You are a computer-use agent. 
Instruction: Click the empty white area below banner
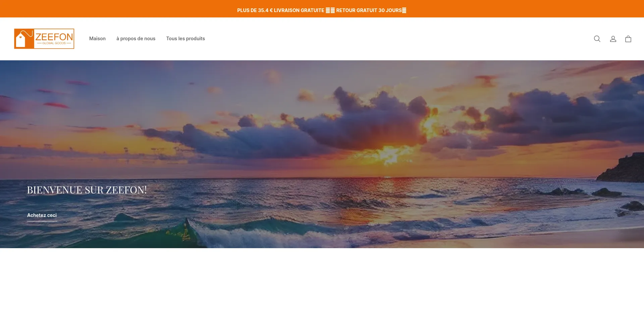coord(322,290)
